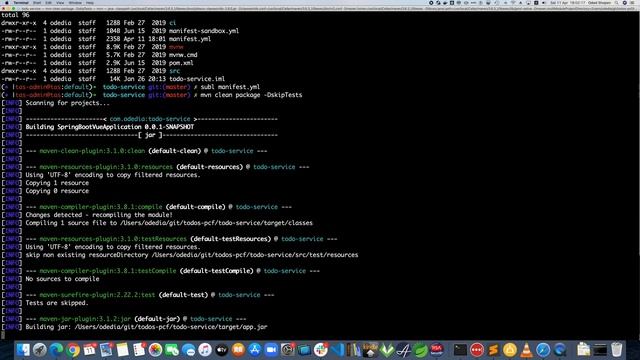Click 'Tests are skipped.' line
The height and width of the screenshot is (360, 640).
[x=57, y=303]
